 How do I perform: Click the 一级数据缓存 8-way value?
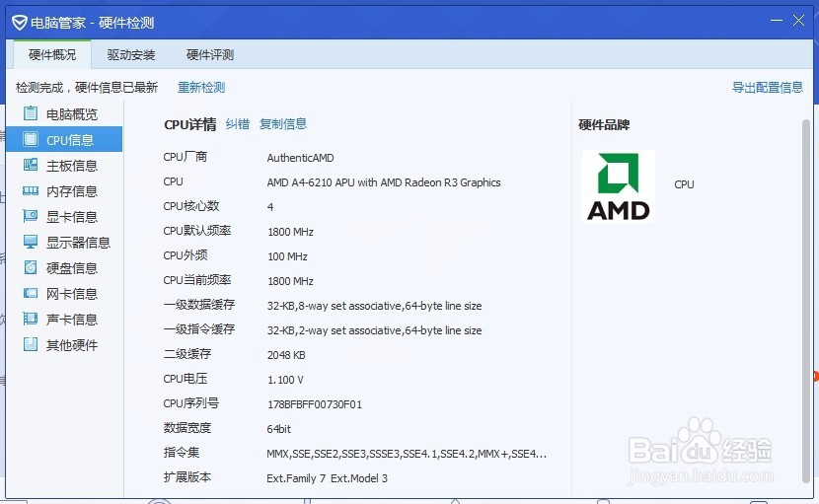[x=375, y=306]
